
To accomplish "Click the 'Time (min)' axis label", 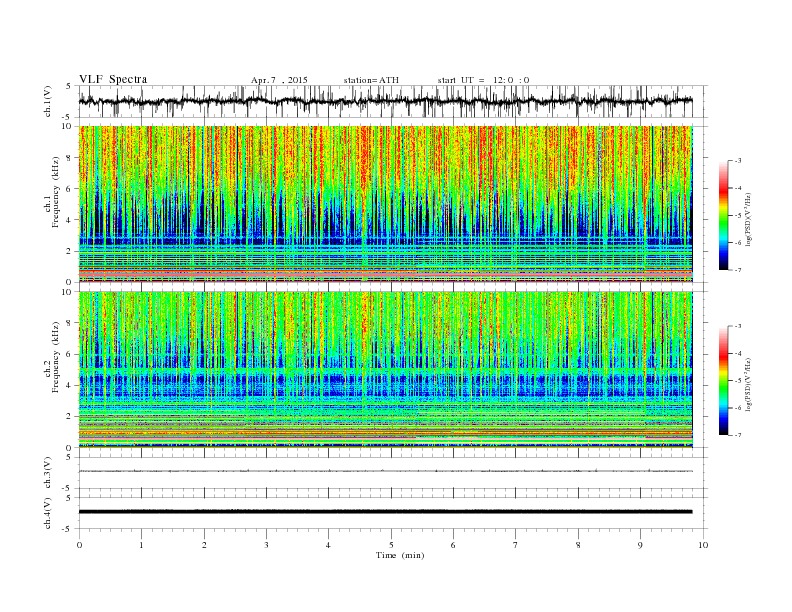I will [x=400, y=555].
